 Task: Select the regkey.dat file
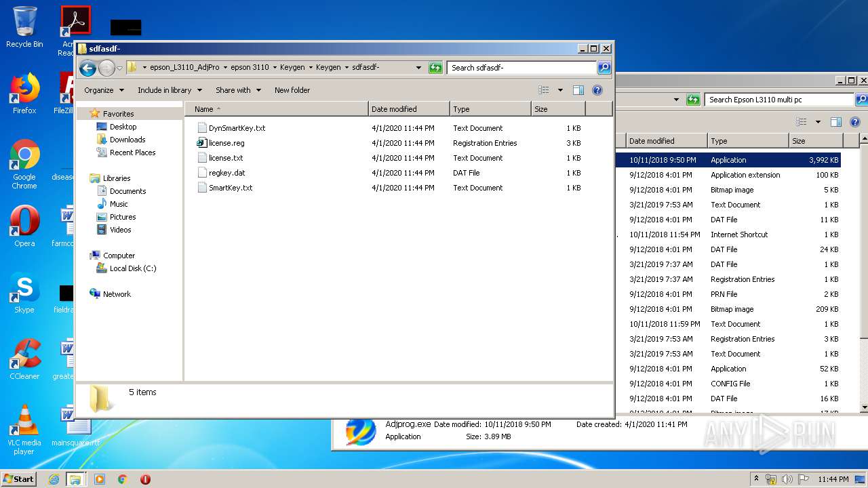[x=389, y=173]
